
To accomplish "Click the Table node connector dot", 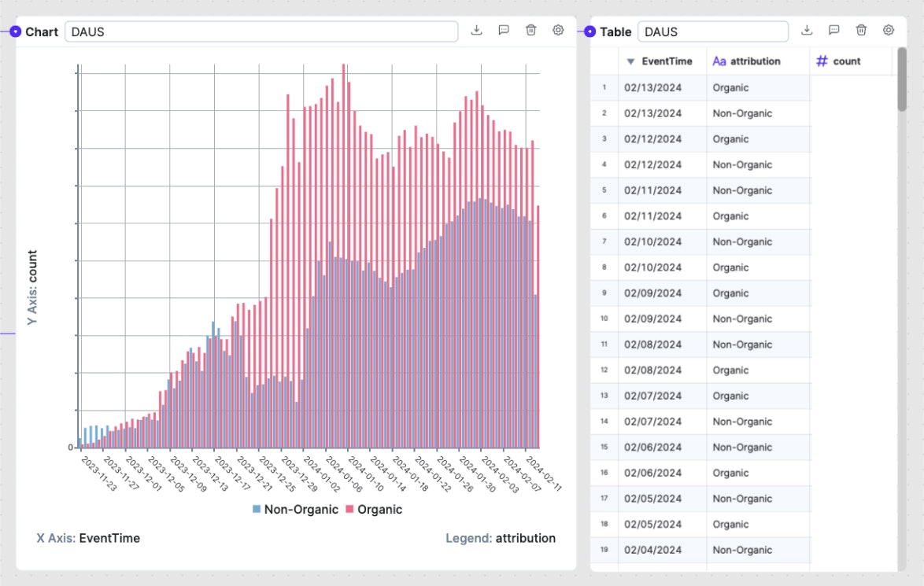I will (590, 31).
